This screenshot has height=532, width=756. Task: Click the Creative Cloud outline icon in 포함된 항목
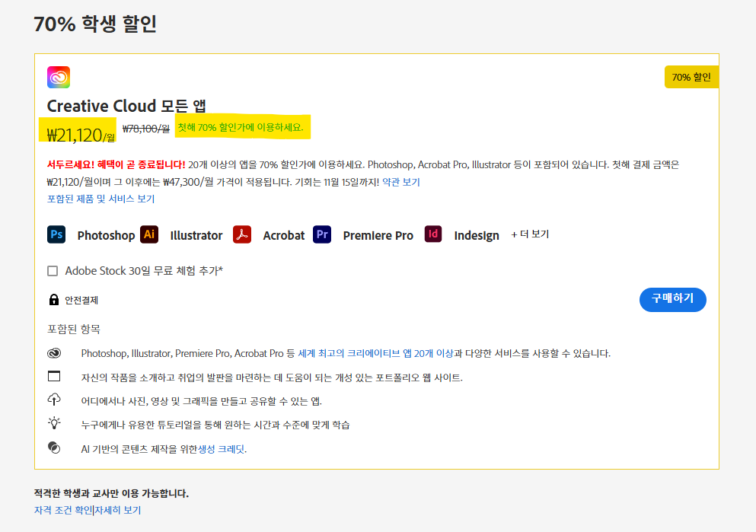[54, 353]
